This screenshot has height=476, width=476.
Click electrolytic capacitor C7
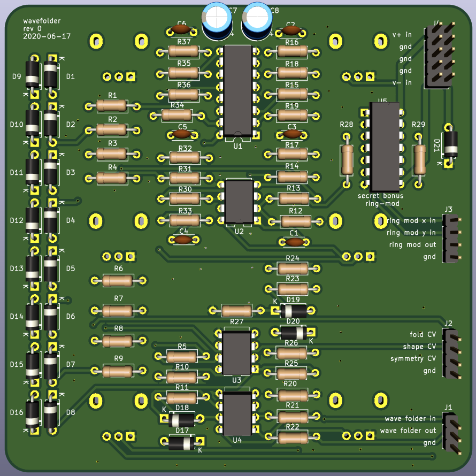click(217, 20)
